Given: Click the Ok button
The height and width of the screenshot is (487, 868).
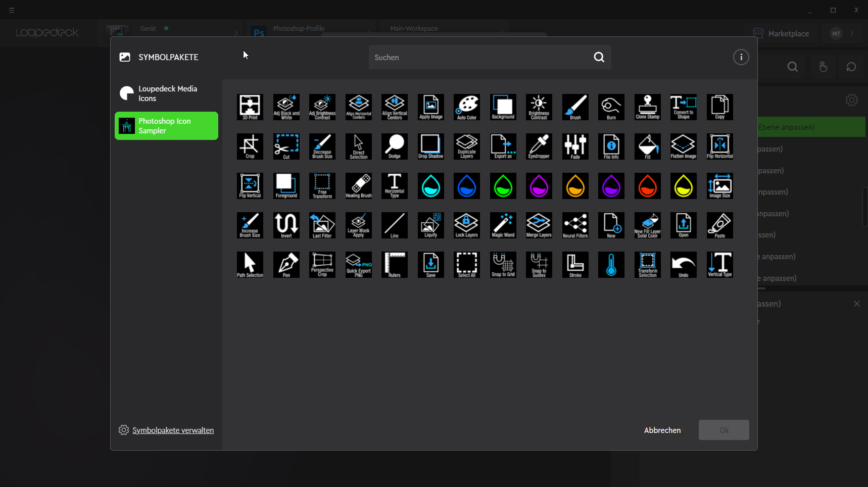Looking at the screenshot, I should click(x=724, y=430).
